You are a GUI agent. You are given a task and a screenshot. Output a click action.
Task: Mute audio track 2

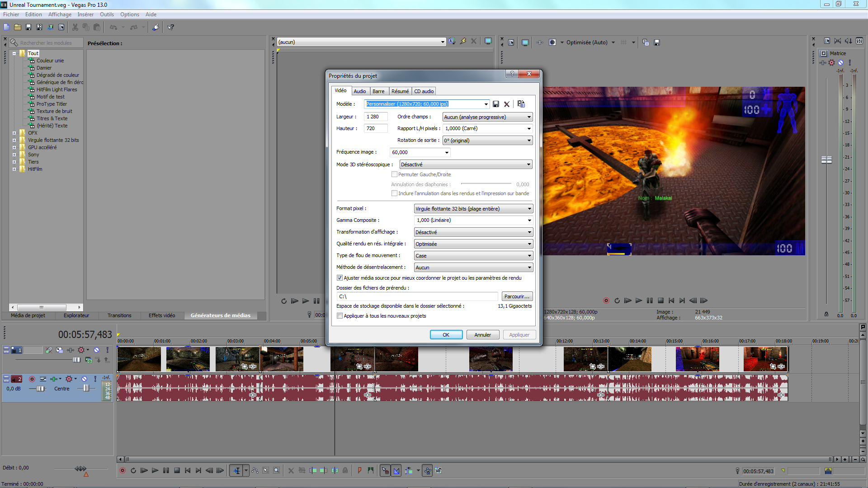84,379
